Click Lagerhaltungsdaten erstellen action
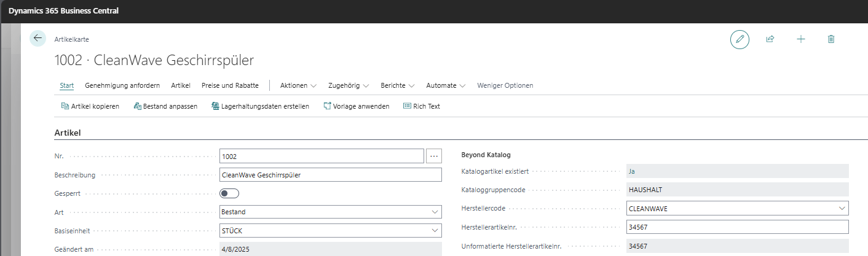The width and height of the screenshot is (868, 256). (x=260, y=106)
